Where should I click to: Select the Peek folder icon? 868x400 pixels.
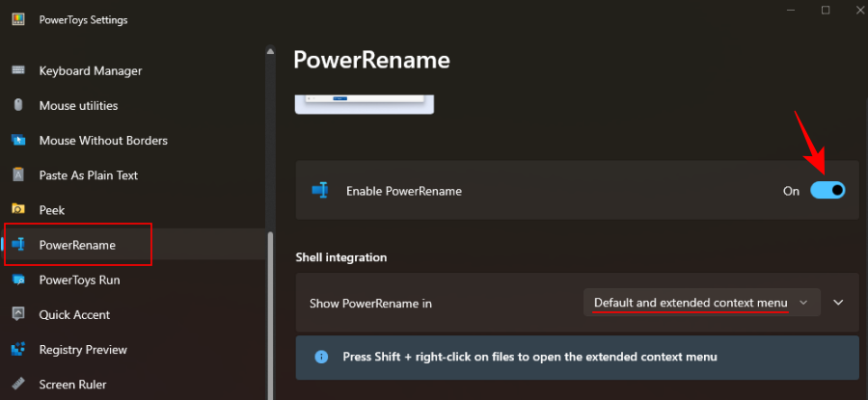click(x=18, y=210)
